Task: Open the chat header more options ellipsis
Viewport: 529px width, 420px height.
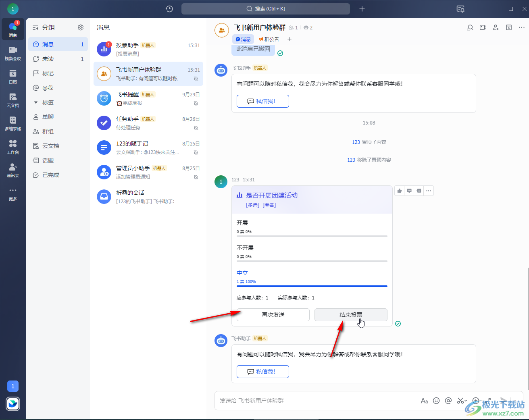Action: (522, 27)
